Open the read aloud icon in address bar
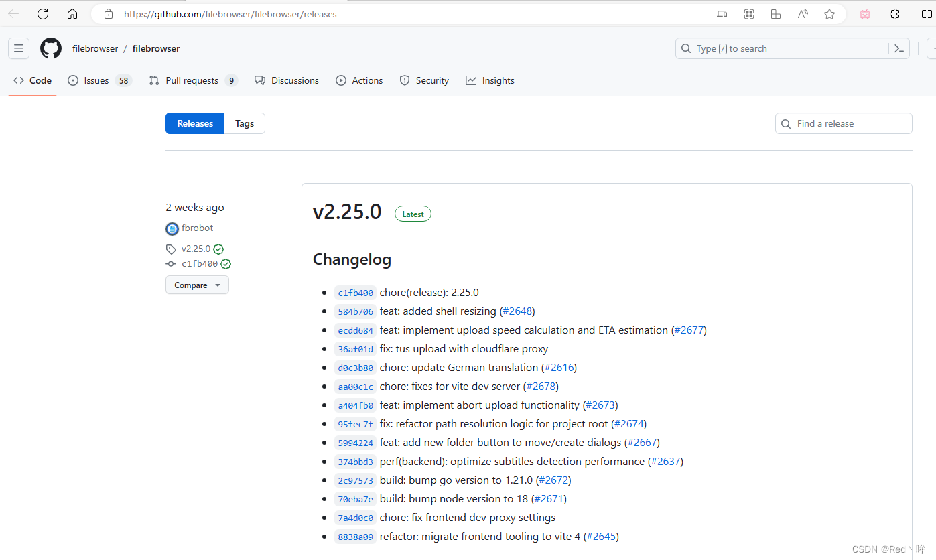 click(803, 14)
